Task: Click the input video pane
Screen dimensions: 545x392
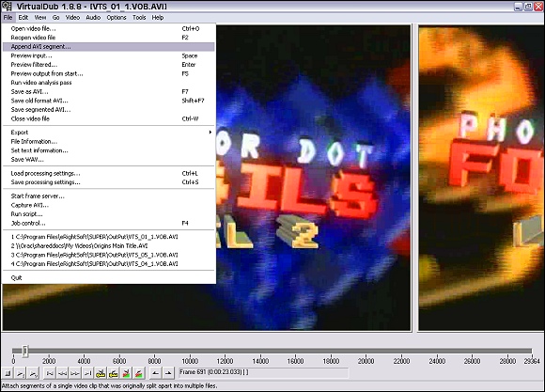Action: pos(313,178)
